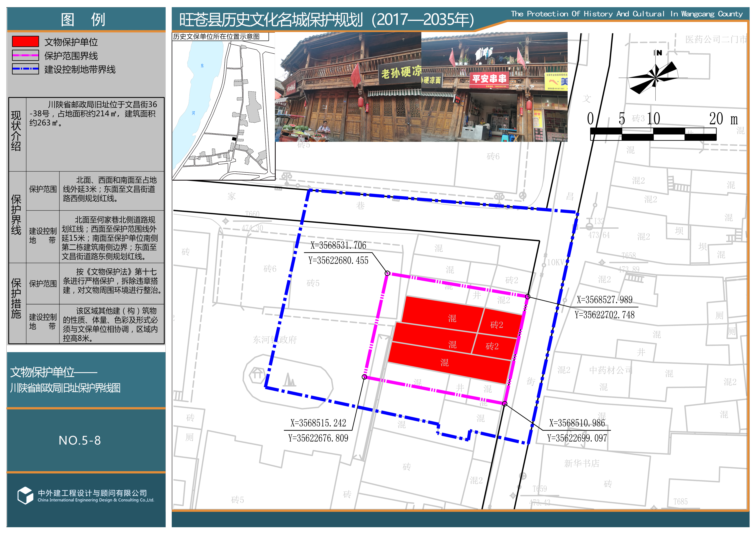Image resolution: width=756 pixels, height=535 pixels.
Task: Click the magenta protection boundary legend line
Action: (25, 55)
